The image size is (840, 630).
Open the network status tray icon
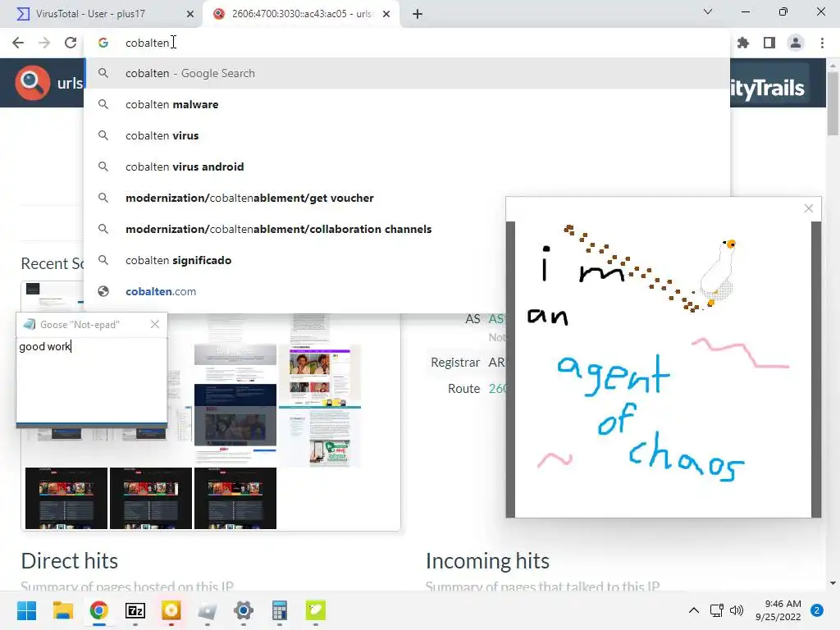pos(716,610)
